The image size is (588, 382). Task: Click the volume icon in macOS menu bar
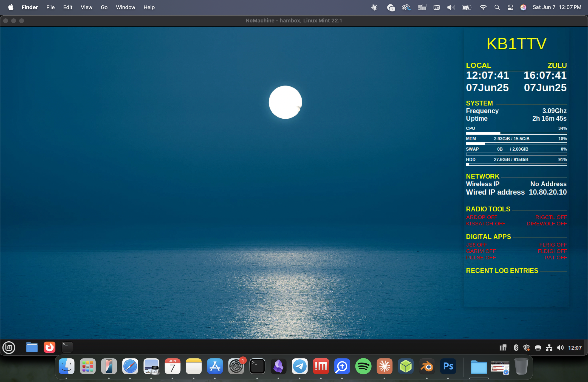[x=451, y=7]
